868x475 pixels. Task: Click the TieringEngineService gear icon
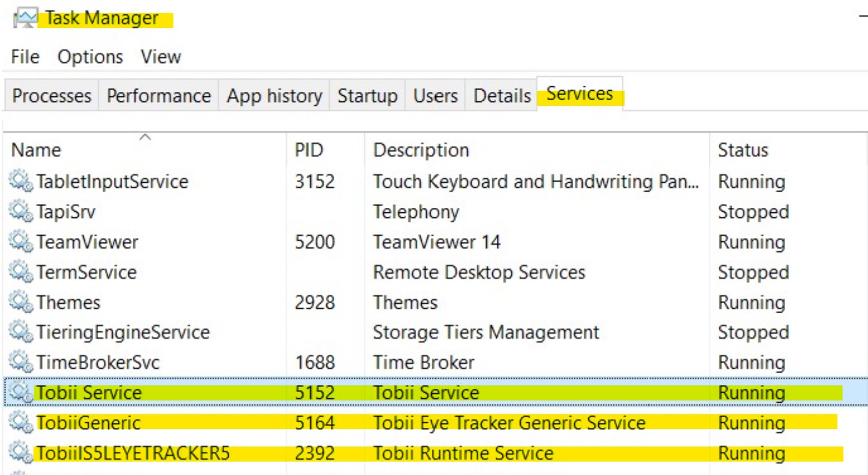point(21,332)
